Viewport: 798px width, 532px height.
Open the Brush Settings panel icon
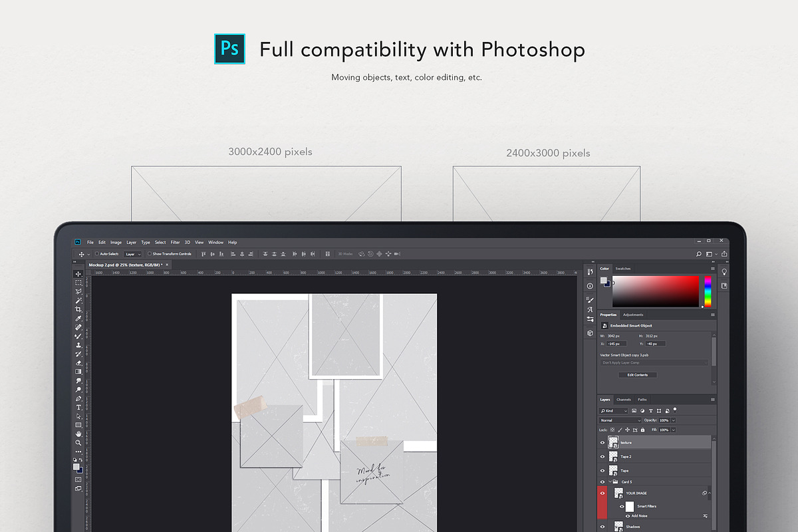tap(590, 300)
